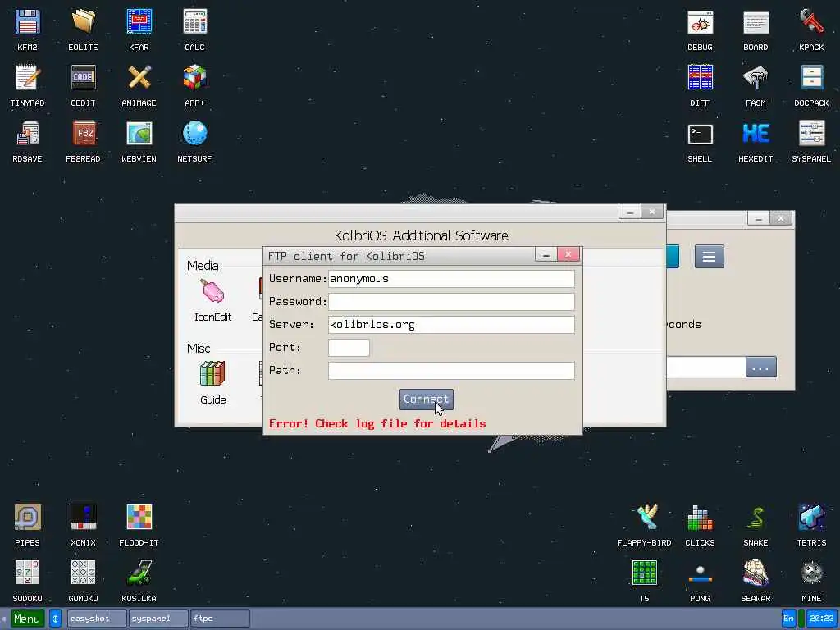Open the RDSAVE icon
This screenshot has width=840, height=630.
tap(27, 134)
